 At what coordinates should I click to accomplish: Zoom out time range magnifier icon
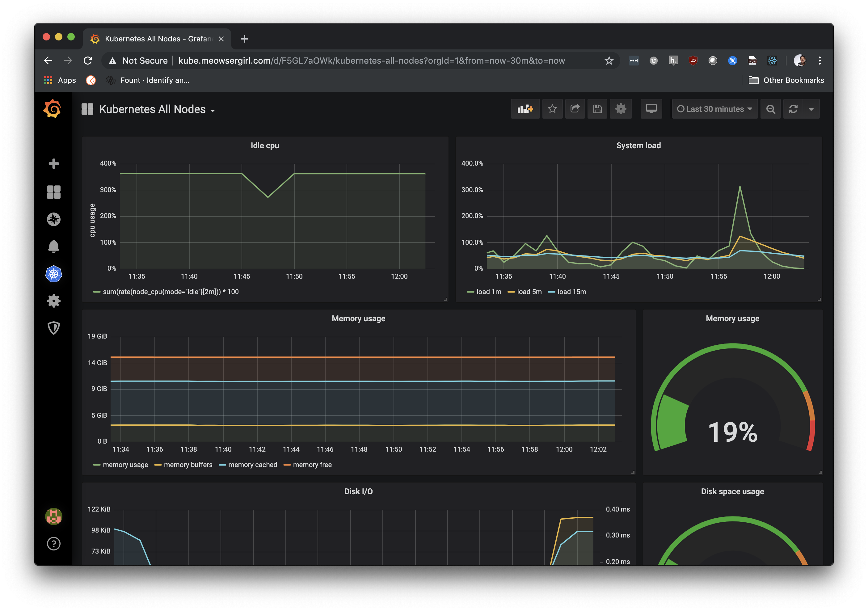(x=771, y=109)
